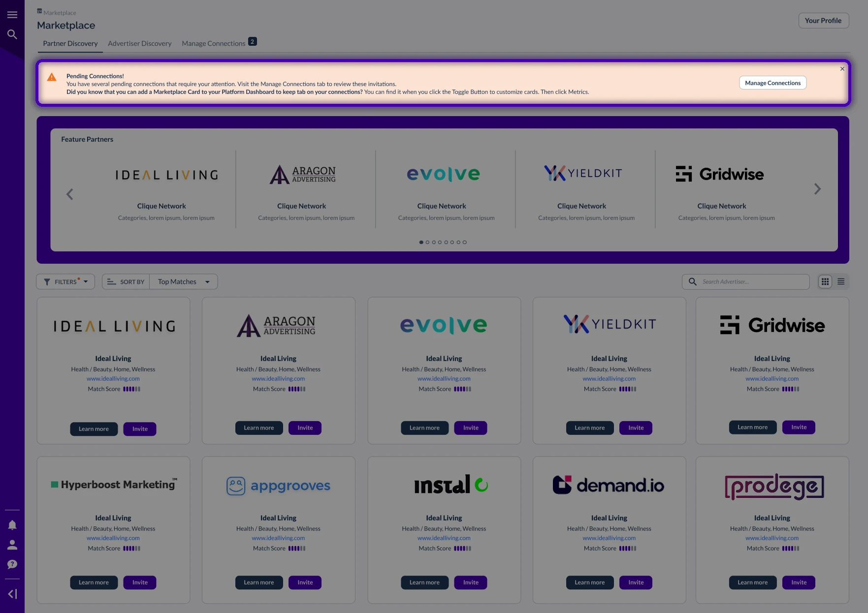Viewport: 868px width, 613px height.
Task: Invite partner on Hyperboost Marketing card
Action: [x=140, y=582]
